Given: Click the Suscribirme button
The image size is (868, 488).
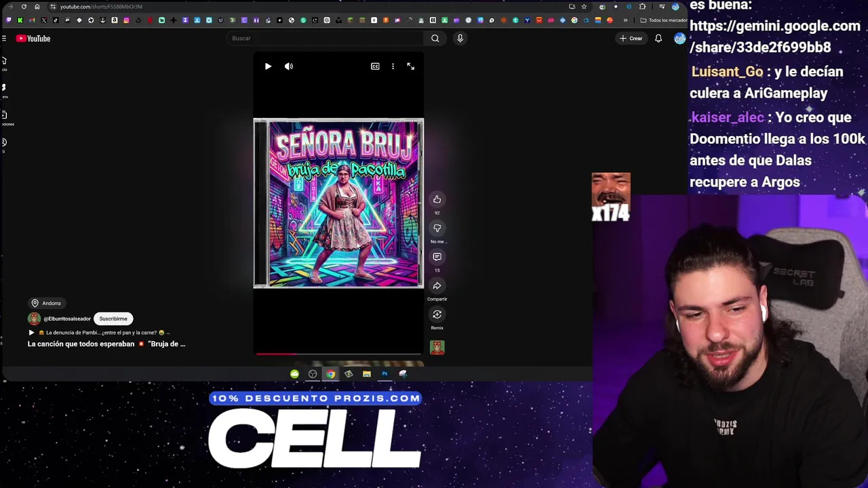Looking at the screenshot, I should click(x=113, y=319).
